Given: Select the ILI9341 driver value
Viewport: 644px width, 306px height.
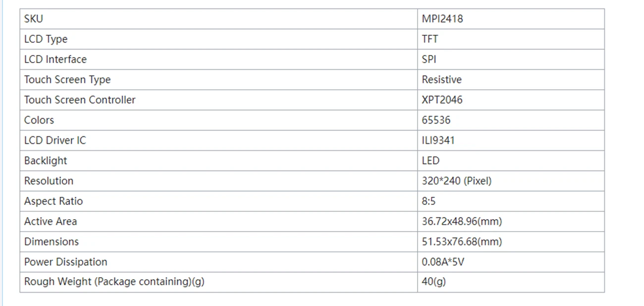Looking at the screenshot, I should 438,140.
